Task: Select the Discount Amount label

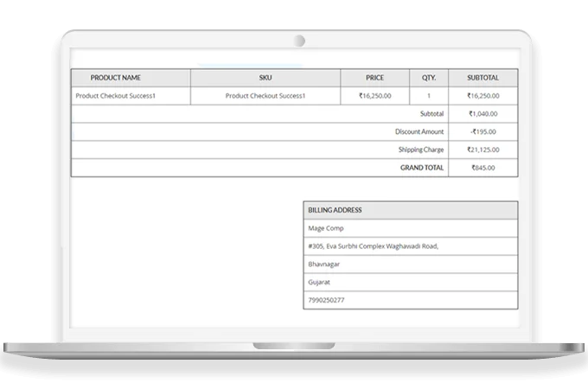Action: (419, 132)
